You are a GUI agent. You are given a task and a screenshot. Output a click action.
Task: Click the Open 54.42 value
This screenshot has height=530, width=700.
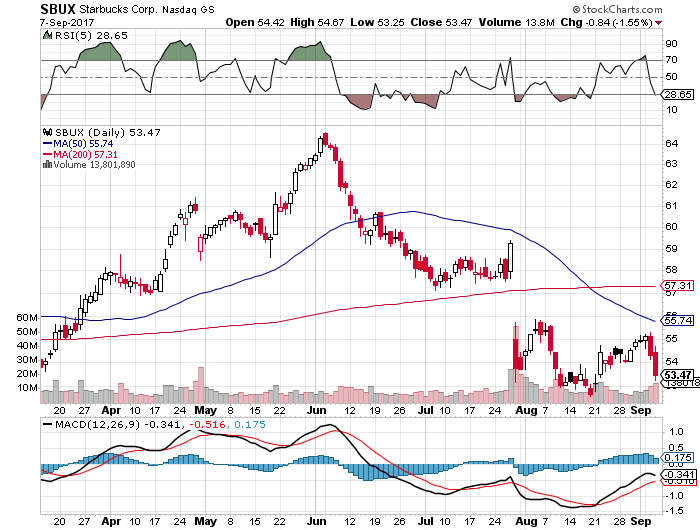pyautogui.click(x=254, y=22)
